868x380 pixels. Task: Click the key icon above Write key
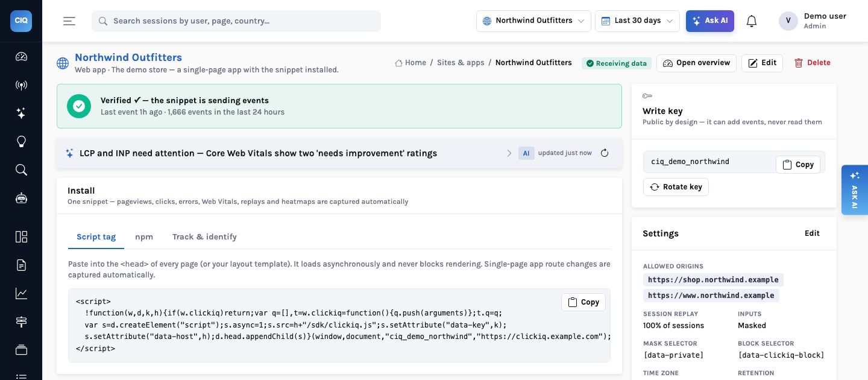click(647, 96)
